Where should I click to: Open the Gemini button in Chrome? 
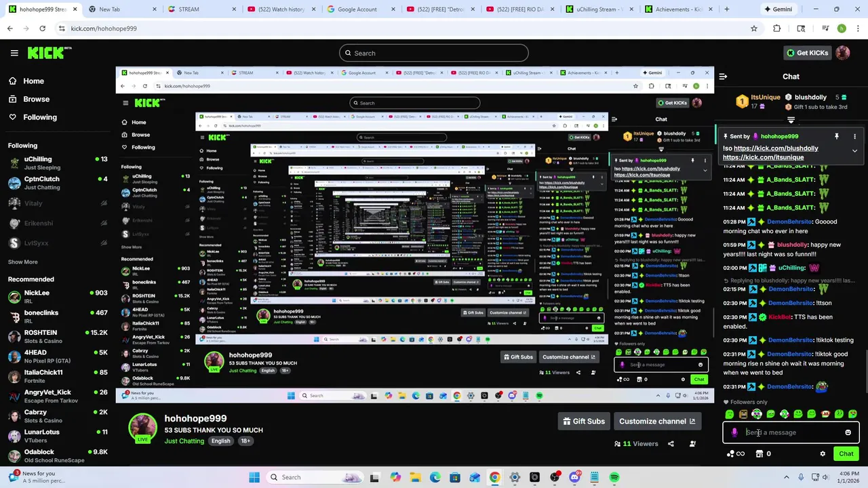coord(778,9)
